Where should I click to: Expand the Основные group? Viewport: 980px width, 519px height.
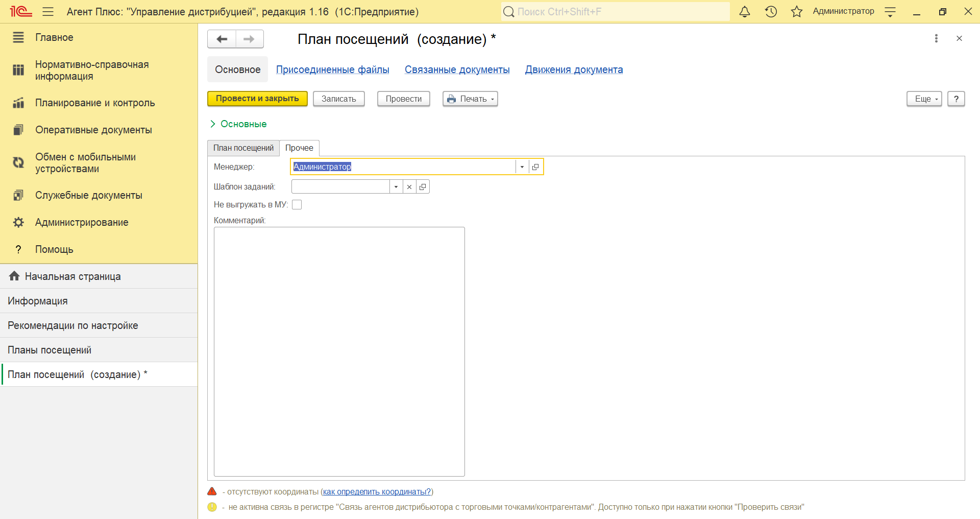[x=238, y=124]
